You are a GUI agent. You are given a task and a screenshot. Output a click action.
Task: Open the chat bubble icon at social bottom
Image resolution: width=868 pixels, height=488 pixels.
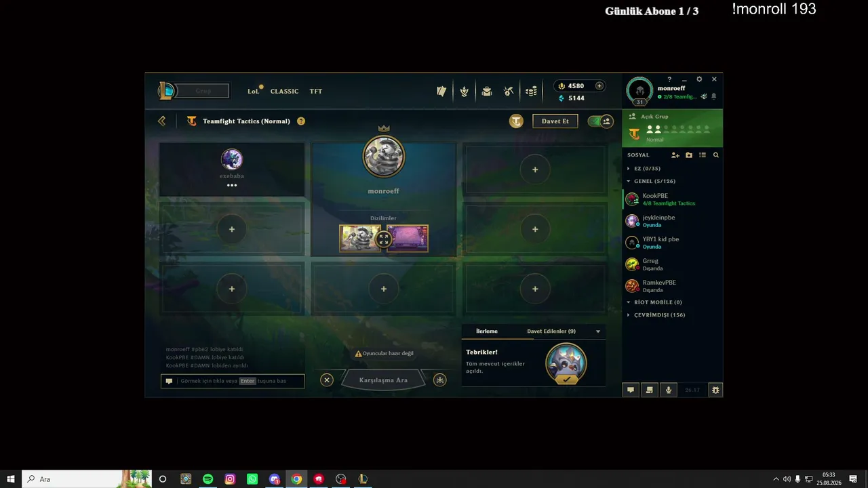[631, 390]
